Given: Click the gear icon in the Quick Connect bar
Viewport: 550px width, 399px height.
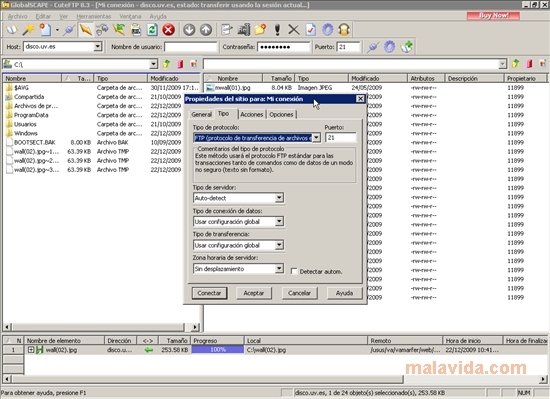Looking at the screenshot, I should pos(389,47).
